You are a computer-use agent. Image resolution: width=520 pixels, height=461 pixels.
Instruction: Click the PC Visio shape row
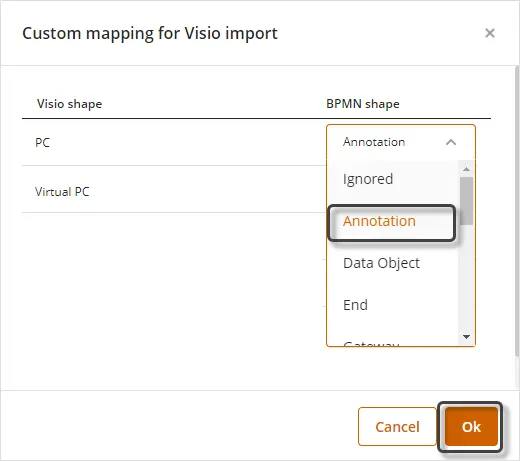click(x=174, y=143)
